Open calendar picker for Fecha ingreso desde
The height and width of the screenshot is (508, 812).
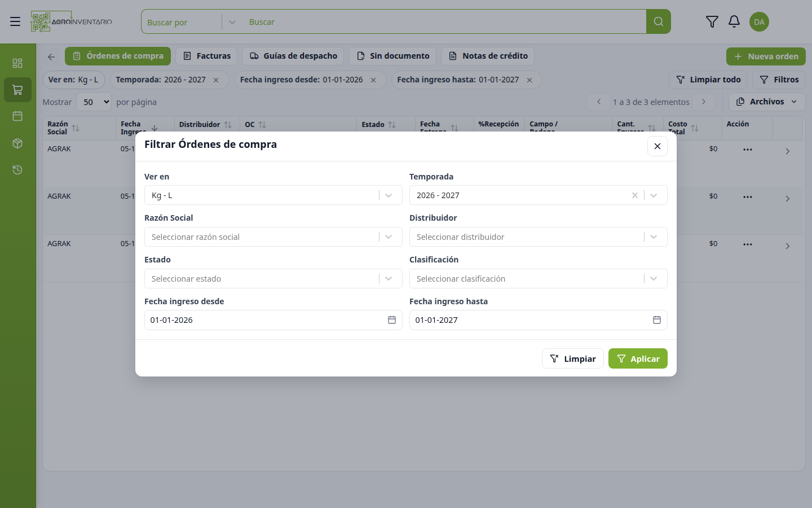[x=392, y=320]
